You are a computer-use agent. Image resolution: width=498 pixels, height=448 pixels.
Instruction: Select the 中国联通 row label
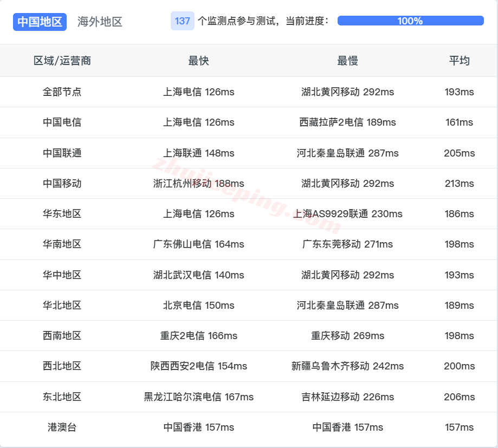click(62, 153)
